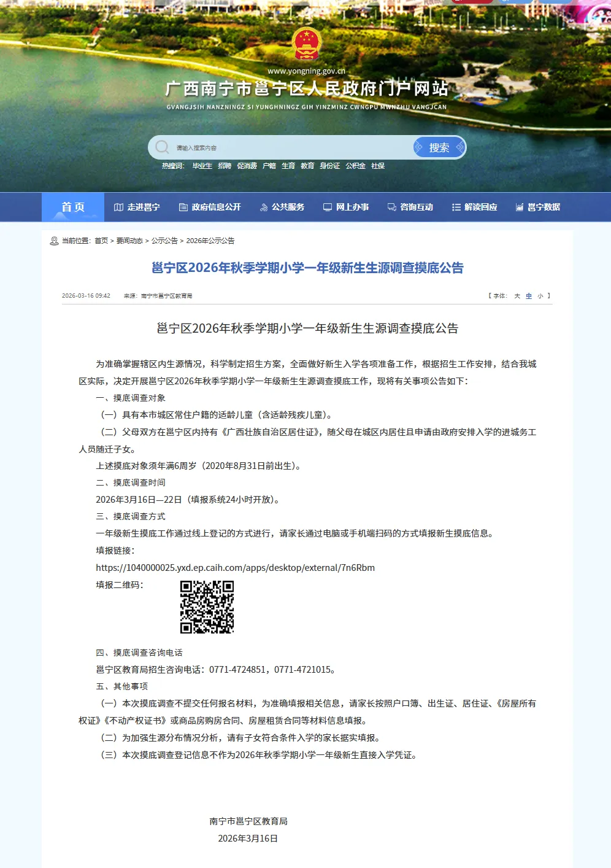
Task: Select hot search word 身份证
Action: tap(330, 166)
